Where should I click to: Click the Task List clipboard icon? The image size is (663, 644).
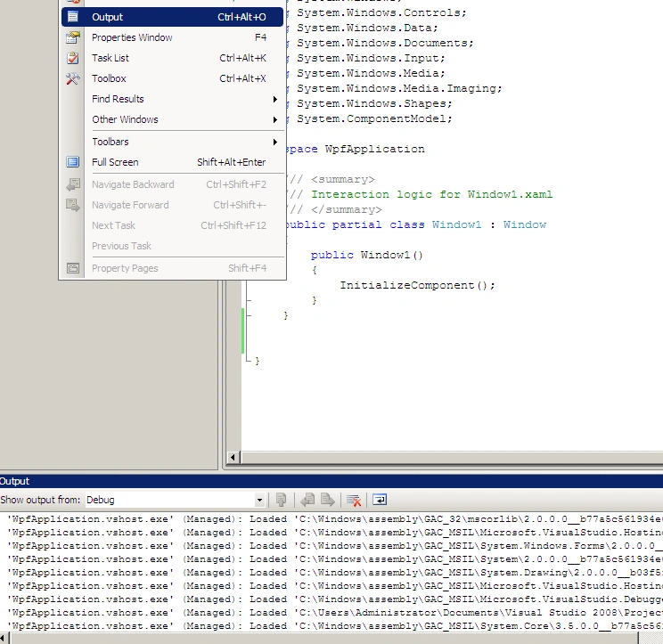point(73,58)
